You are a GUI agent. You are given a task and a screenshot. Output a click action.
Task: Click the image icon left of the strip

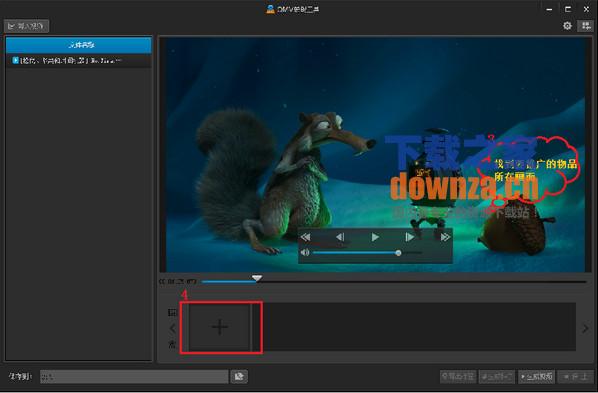[x=172, y=312]
